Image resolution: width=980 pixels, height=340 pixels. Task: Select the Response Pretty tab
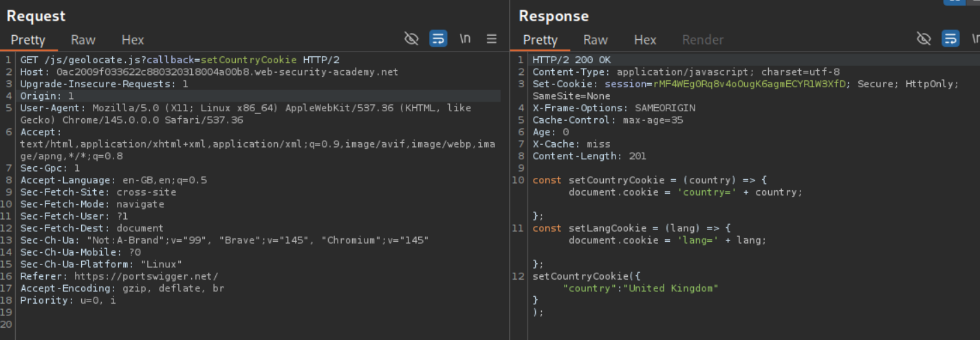tap(541, 40)
